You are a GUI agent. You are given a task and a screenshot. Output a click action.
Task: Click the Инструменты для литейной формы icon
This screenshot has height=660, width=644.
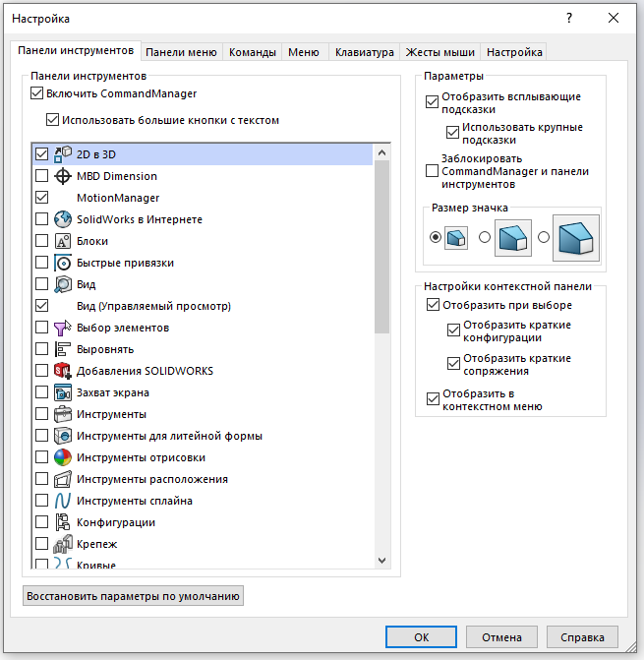click(63, 436)
